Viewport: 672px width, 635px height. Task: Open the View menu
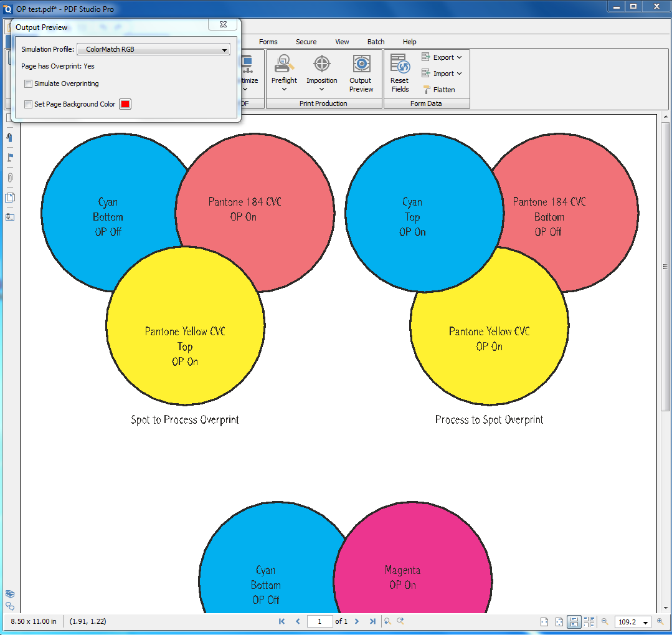pos(341,42)
